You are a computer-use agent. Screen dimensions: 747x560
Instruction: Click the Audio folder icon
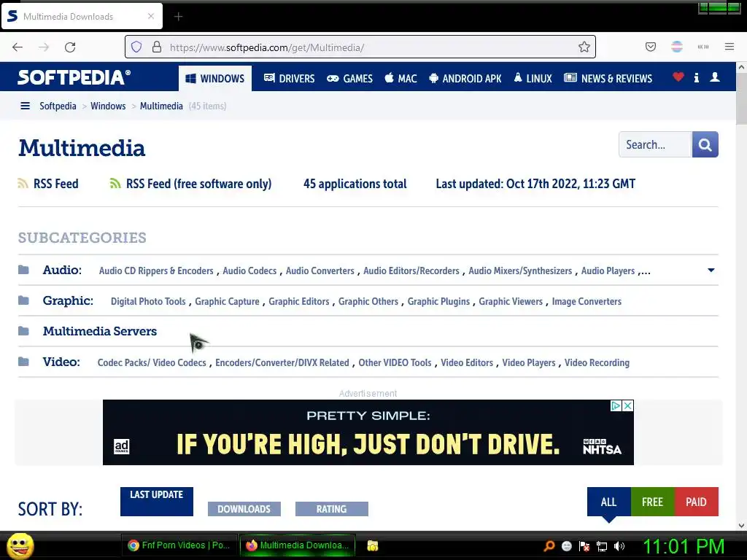click(x=23, y=270)
